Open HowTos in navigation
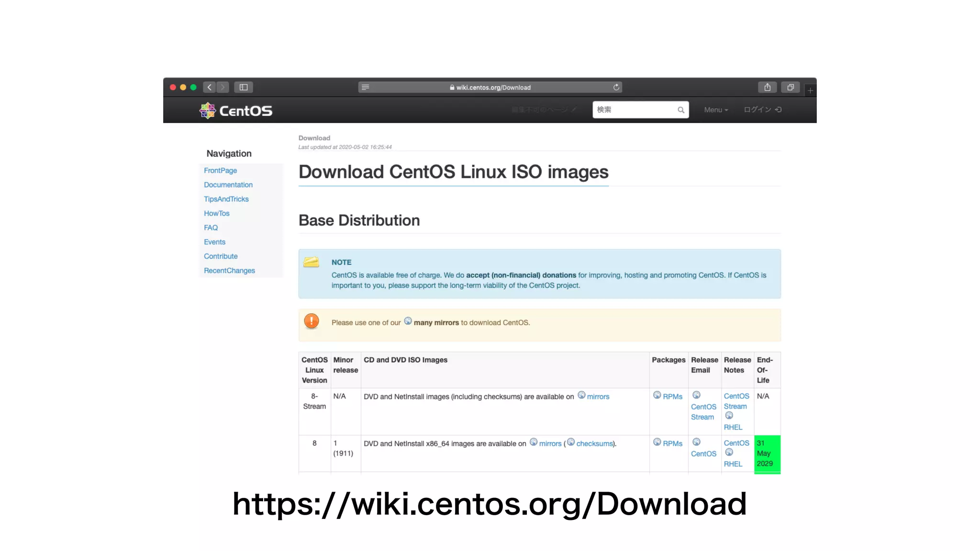The width and height of the screenshot is (980, 551). click(x=217, y=213)
